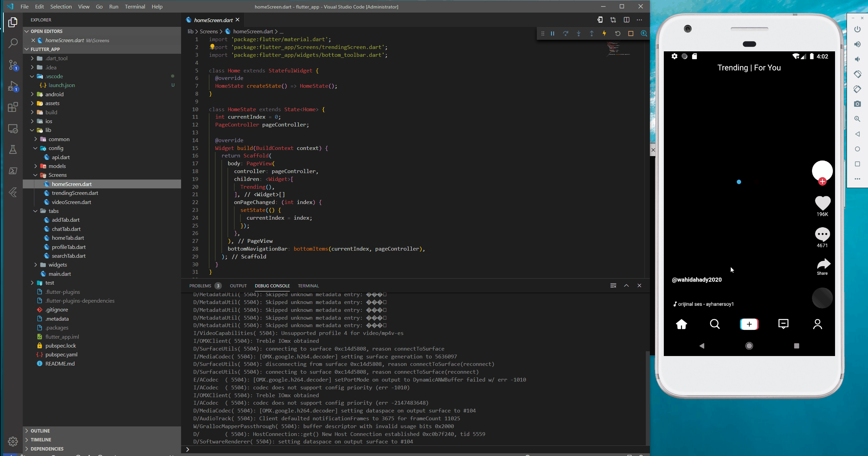Open trendingScreen.dart file
The height and width of the screenshot is (456, 868).
pos(75,193)
